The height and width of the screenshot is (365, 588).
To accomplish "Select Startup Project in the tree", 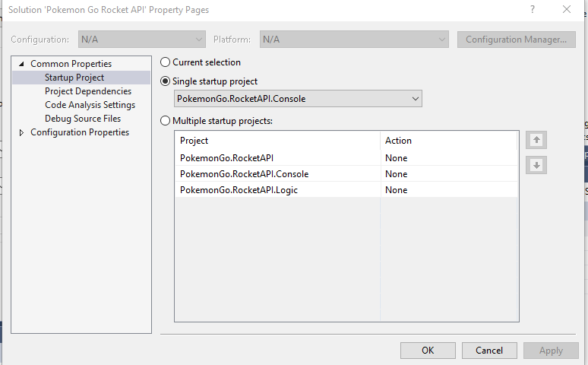I will [x=74, y=78].
